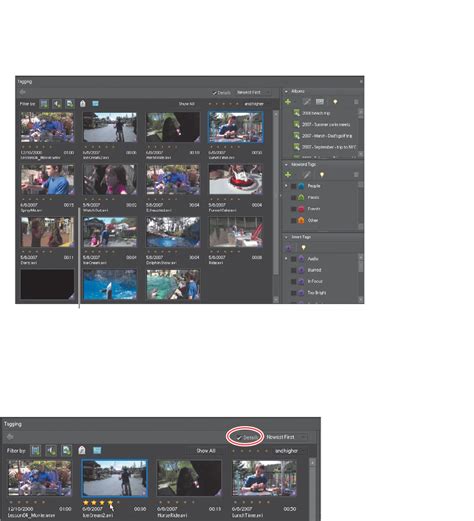Expand the People tag category triangle
The image size is (474, 521).
click(x=286, y=186)
